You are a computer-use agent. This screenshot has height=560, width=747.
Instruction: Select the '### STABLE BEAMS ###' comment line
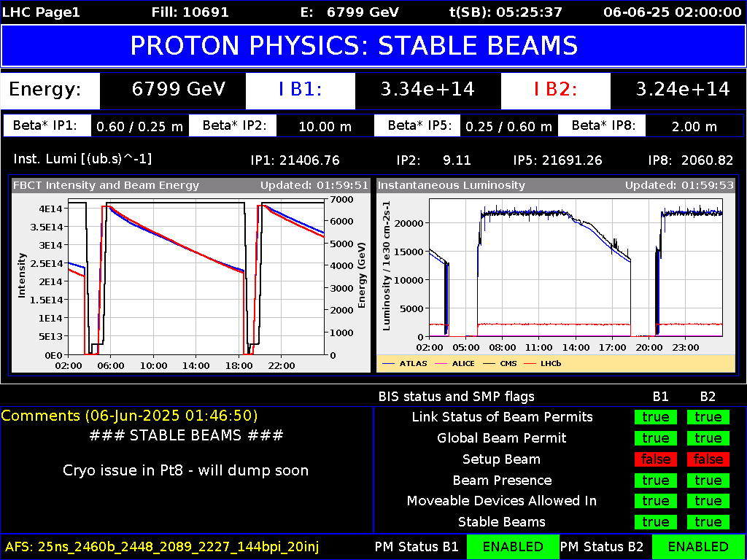186,435
